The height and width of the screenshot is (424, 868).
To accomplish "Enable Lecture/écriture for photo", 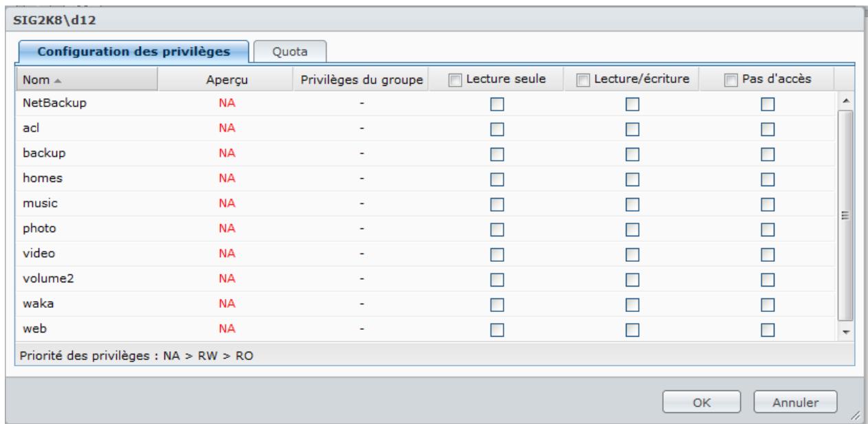I will (x=631, y=229).
